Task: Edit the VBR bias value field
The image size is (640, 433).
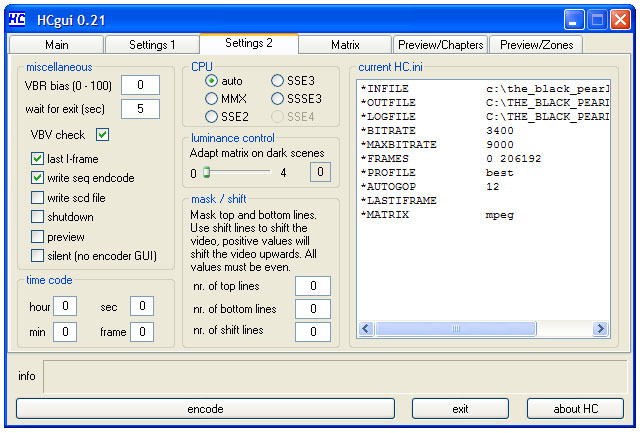Action: (140, 85)
